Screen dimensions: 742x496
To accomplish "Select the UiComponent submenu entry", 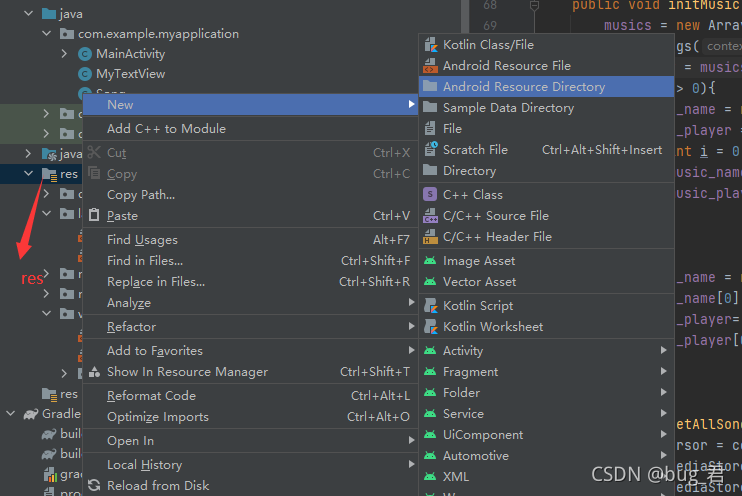I will click(x=547, y=434).
